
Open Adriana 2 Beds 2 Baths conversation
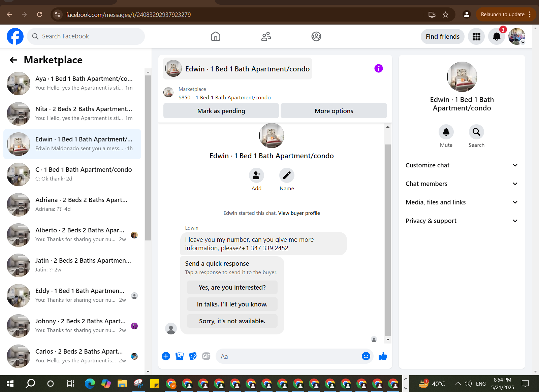pyautogui.click(x=72, y=204)
